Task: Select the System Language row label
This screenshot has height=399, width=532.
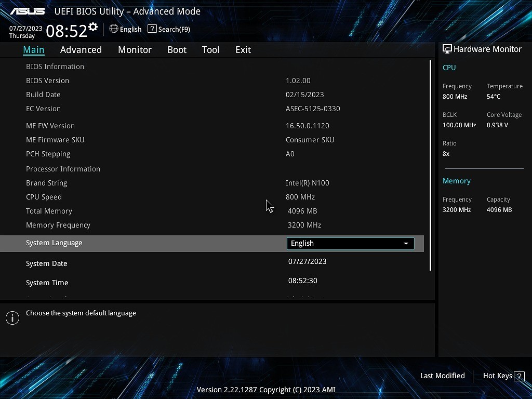Action: [54, 243]
